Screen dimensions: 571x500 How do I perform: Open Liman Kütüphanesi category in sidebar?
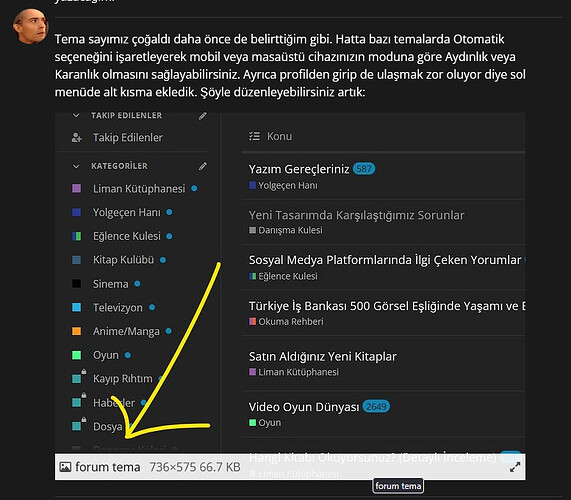pos(139,189)
